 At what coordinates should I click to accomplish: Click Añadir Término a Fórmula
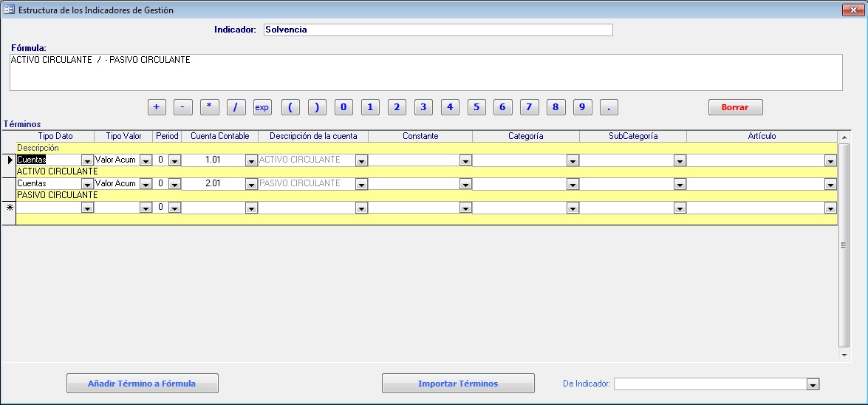(143, 384)
